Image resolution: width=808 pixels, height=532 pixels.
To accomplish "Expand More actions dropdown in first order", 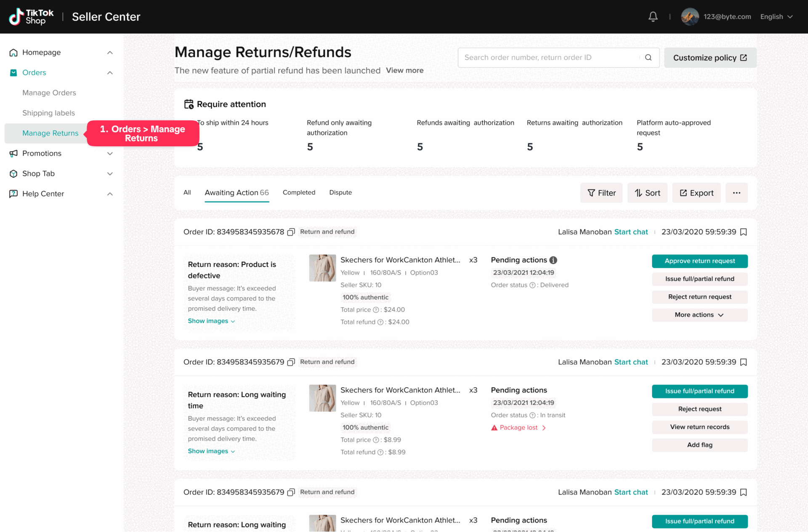I will tap(699, 315).
